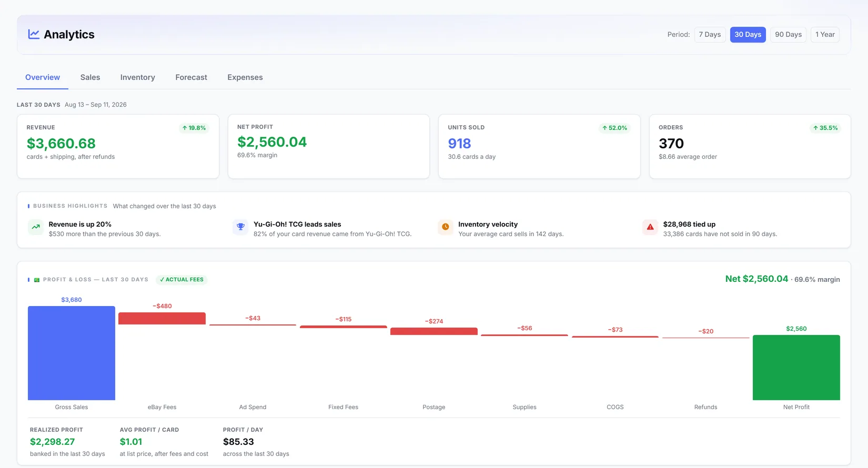This screenshot has width=868, height=468.
Task: Click the Supplies axis label
Action: pyautogui.click(x=524, y=407)
